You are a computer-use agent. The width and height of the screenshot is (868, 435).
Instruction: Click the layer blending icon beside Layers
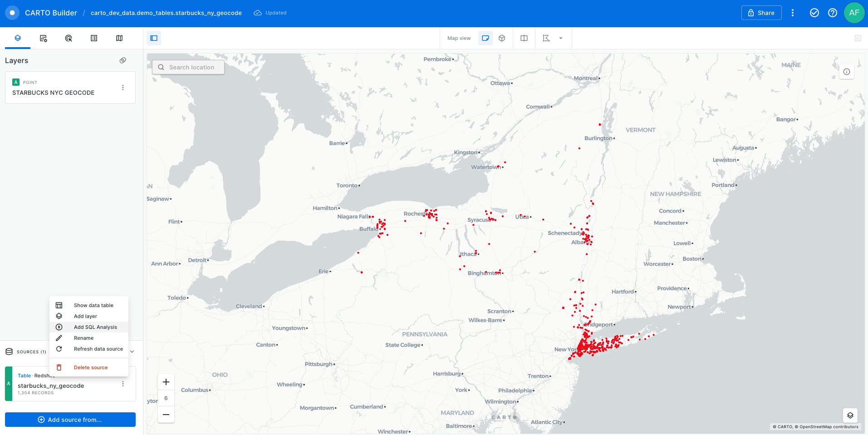(123, 60)
